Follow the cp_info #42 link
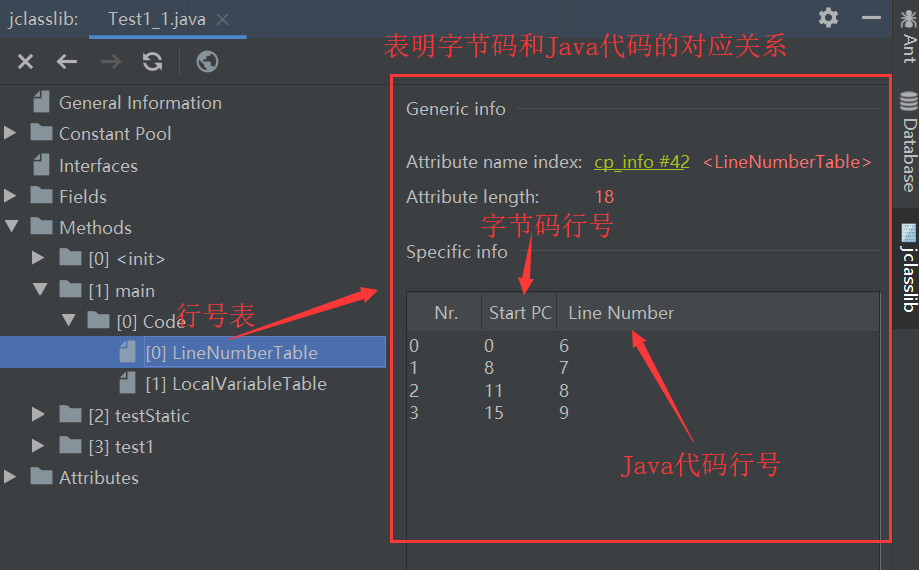919x570 pixels. pos(641,162)
